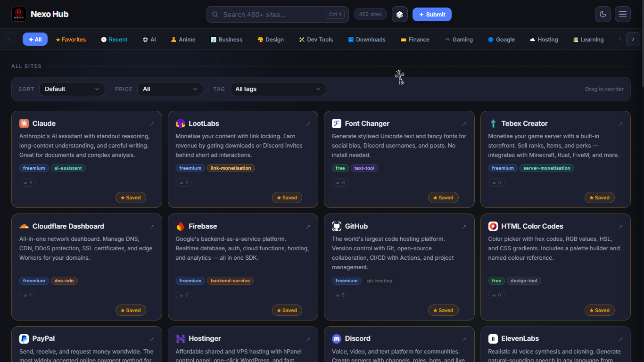Toggle Saved on Tebex Creator card
Image resolution: width=644 pixels, height=362 pixels.
600,197
